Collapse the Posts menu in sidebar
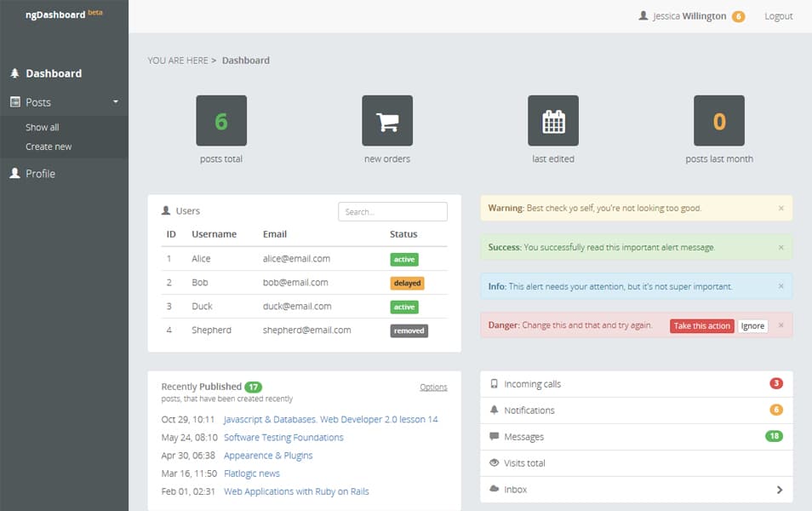The height and width of the screenshot is (511, 812). point(117,101)
